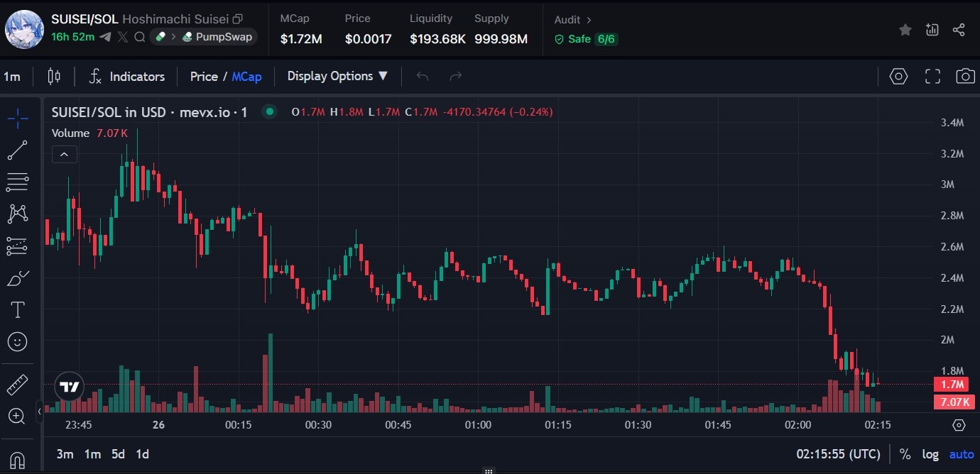The height and width of the screenshot is (474, 980).
Task: Open the Display Options dropdown
Action: pos(337,76)
